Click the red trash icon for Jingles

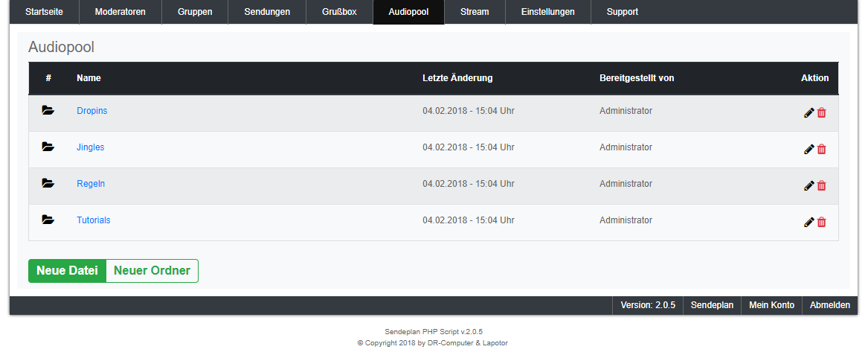(x=822, y=150)
